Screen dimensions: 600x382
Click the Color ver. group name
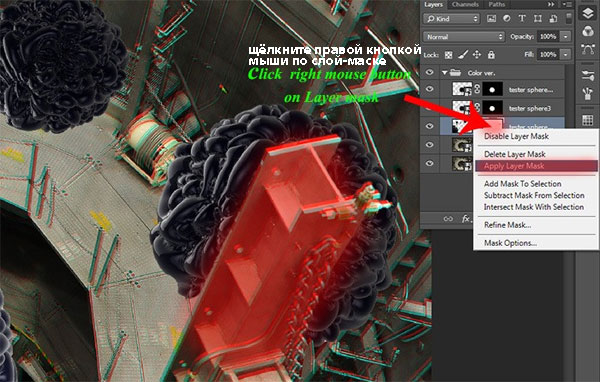481,73
